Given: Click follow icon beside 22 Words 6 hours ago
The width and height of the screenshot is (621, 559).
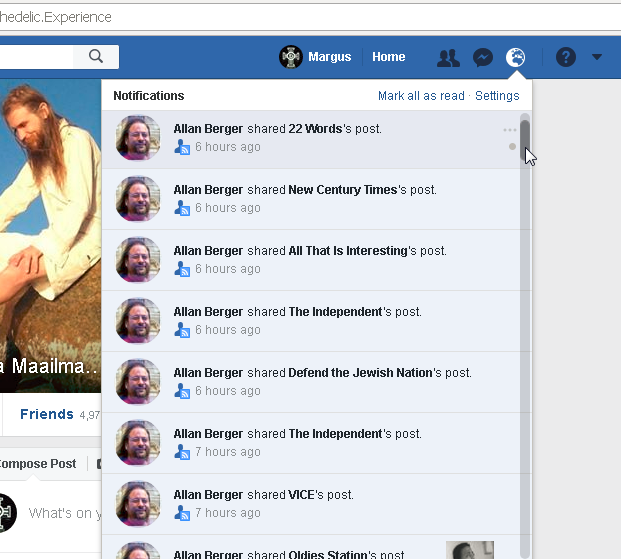Looking at the screenshot, I should point(182,147).
